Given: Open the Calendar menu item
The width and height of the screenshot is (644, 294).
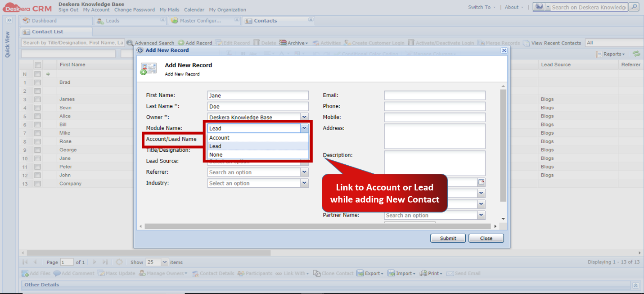Looking at the screenshot, I should tap(194, 9).
